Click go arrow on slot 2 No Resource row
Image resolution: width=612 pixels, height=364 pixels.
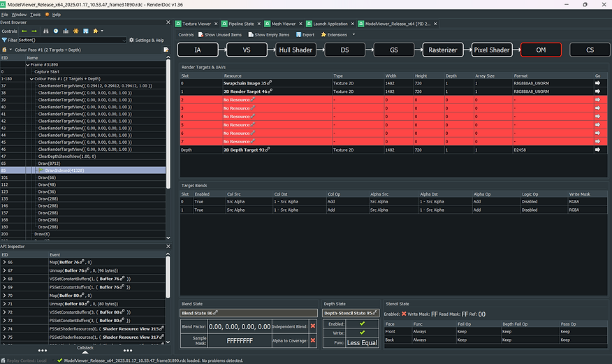coord(597,100)
